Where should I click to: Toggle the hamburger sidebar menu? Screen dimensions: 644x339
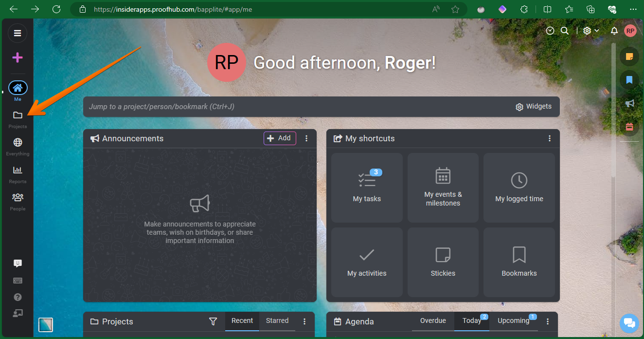pos(18,33)
